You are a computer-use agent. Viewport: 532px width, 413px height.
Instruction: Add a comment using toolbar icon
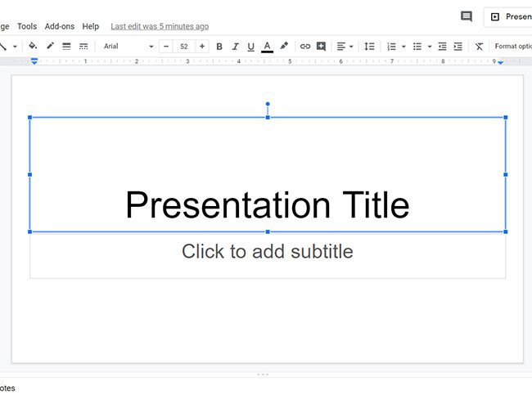(x=321, y=47)
